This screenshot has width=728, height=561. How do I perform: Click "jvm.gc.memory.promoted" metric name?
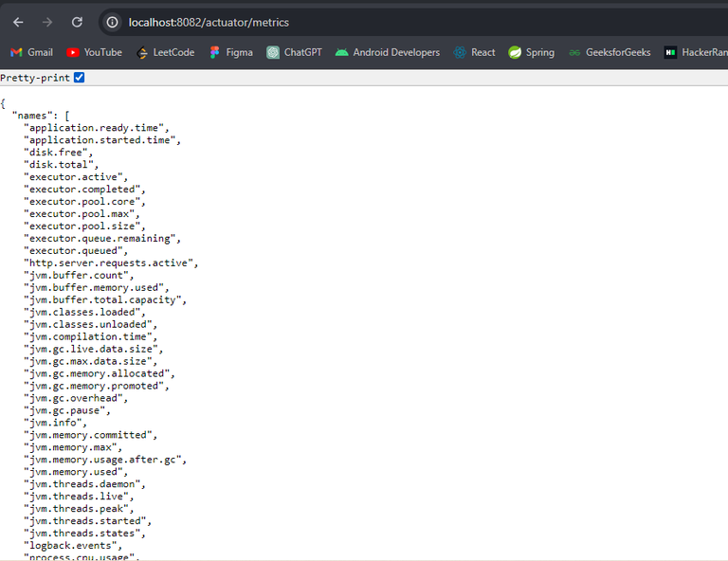coord(94,386)
